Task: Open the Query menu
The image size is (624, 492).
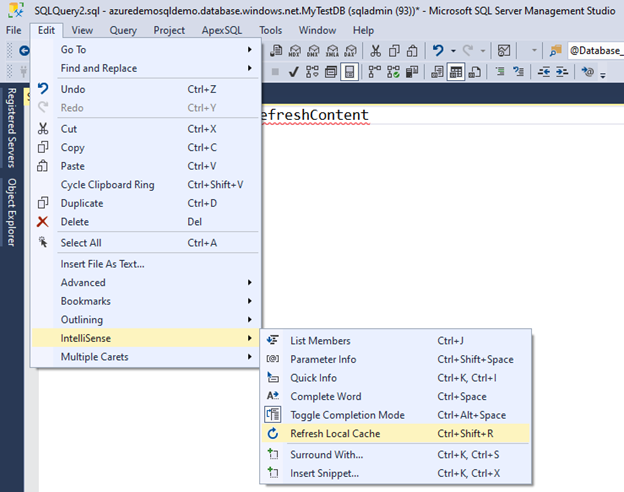Action: 123,30
